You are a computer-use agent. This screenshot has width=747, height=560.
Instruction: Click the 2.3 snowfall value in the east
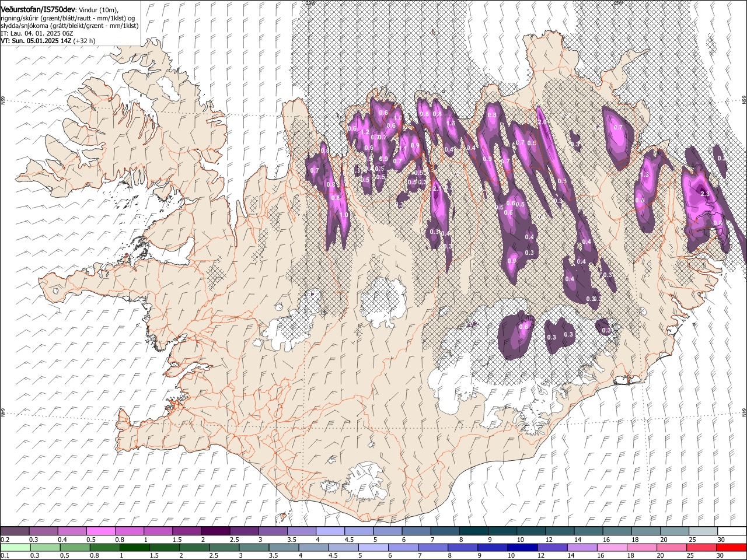click(x=704, y=194)
